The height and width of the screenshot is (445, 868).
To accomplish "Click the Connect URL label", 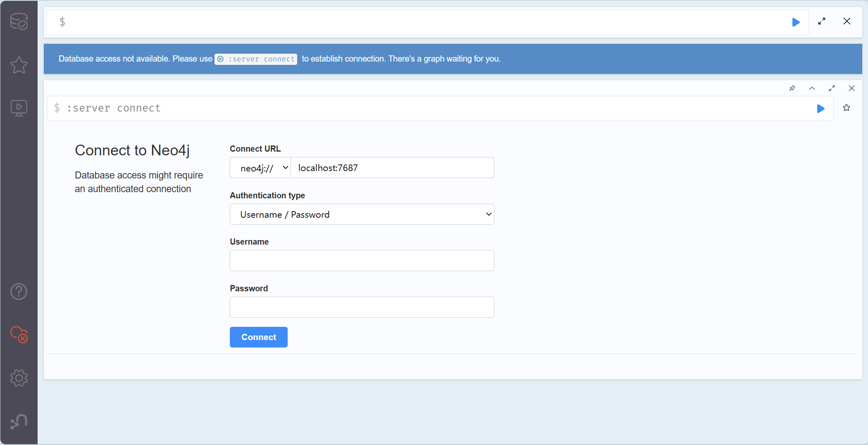I will [x=255, y=149].
